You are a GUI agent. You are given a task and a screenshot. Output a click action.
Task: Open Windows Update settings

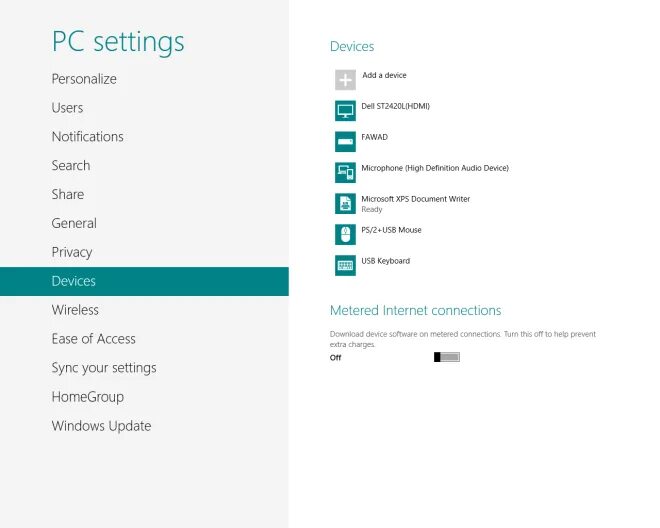tap(101, 426)
